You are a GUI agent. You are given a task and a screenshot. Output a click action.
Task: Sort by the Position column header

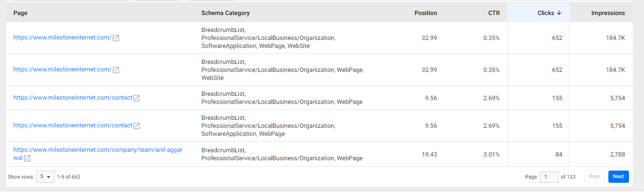(x=425, y=13)
